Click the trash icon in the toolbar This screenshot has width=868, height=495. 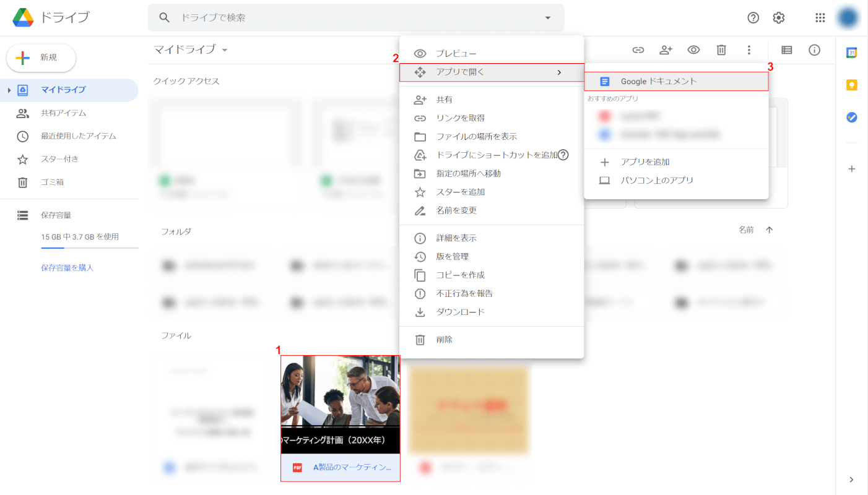click(x=721, y=50)
